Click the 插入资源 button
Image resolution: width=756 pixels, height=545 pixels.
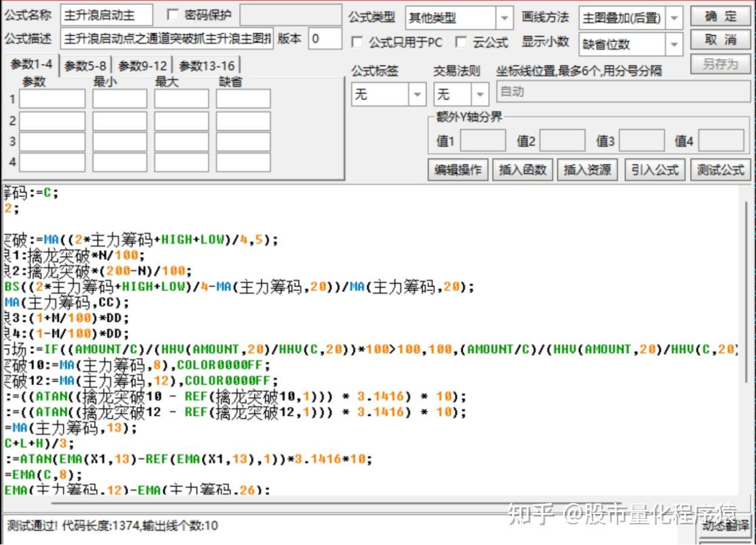tap(587, 170)
